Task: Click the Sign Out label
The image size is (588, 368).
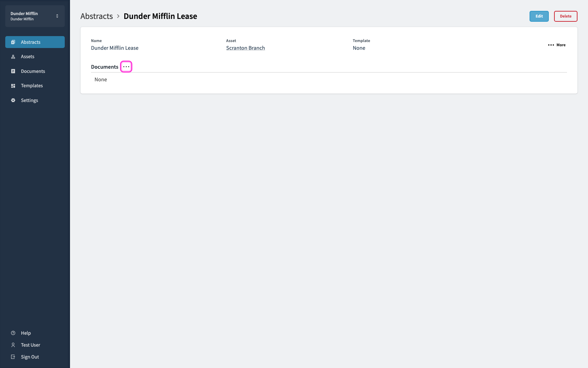Action: coord(30,357)
